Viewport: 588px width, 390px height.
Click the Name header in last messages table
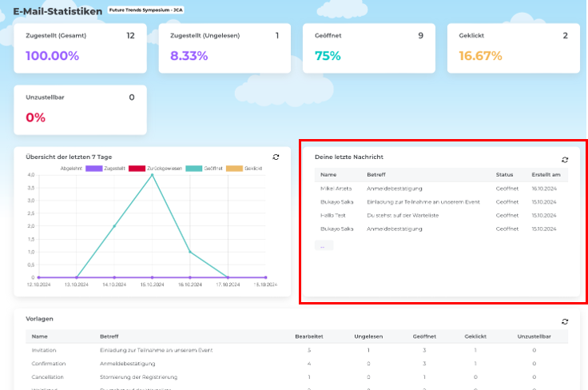(x=328, y=175)
